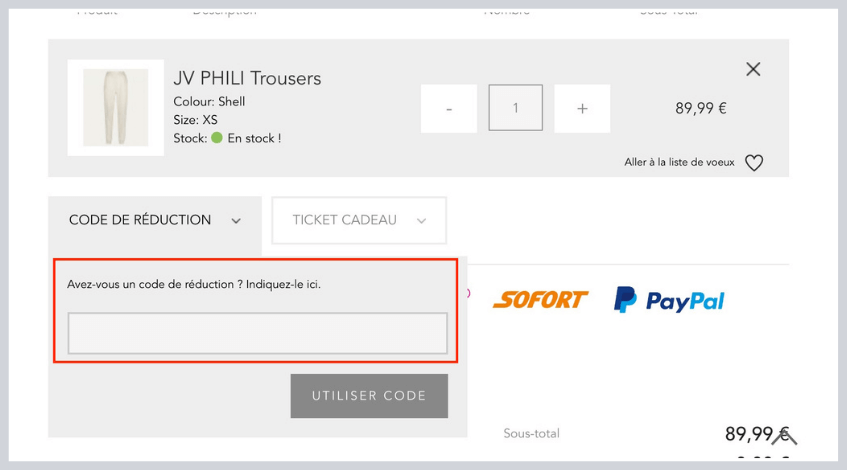Click the green En stock indicator dot

217,138
